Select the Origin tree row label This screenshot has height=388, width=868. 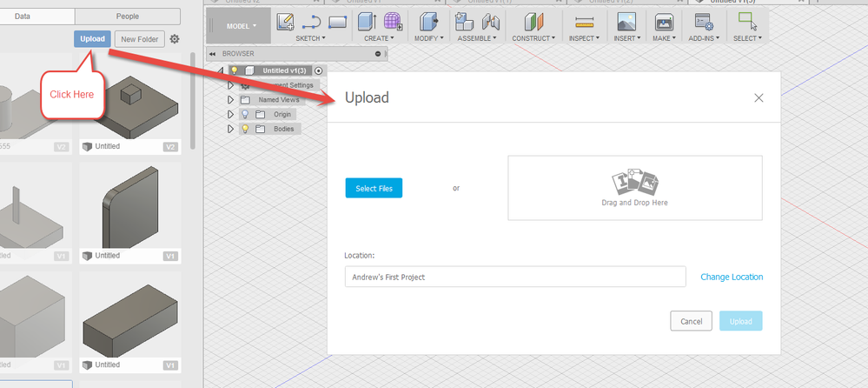click(282, 114)
